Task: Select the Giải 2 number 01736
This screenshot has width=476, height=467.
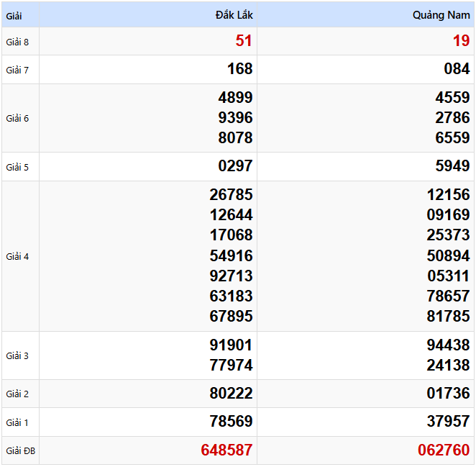Action: coord(448,394)
